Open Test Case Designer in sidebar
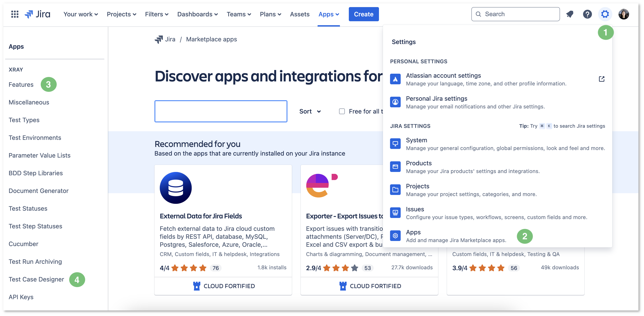The height and width of the screenshot is (316, 644). tap(36, 279)
